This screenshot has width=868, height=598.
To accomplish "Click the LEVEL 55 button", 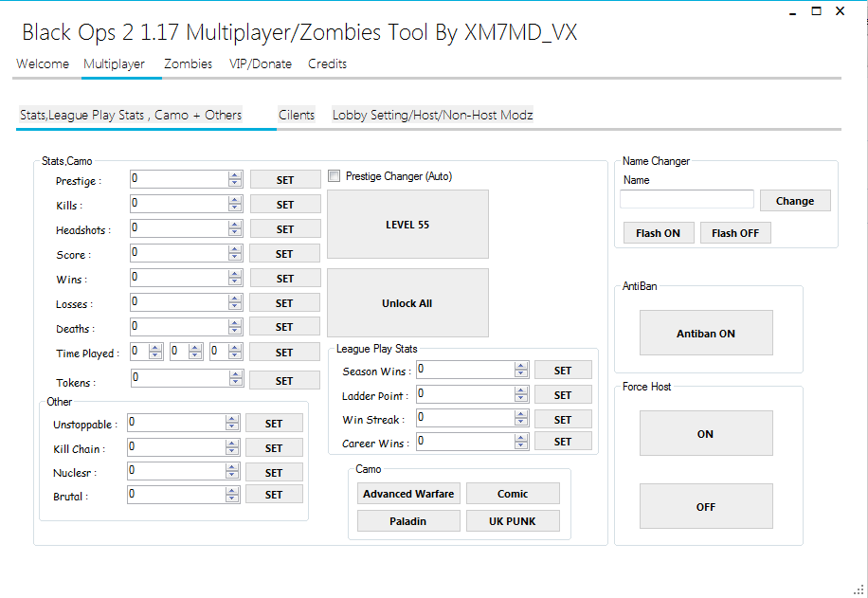I will [407, 225].
